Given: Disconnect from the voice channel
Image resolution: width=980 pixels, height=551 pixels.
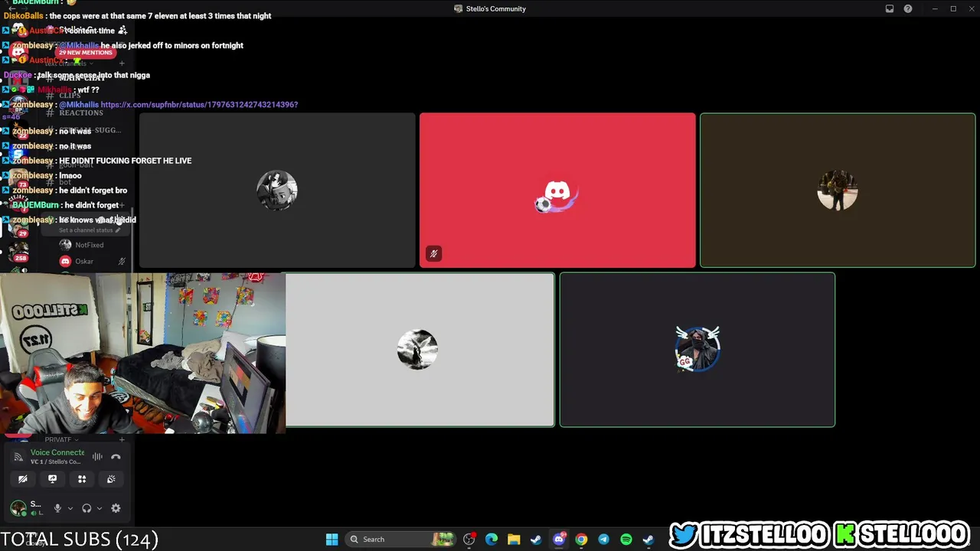Looking at the screenshot, I should coord(116,457).
